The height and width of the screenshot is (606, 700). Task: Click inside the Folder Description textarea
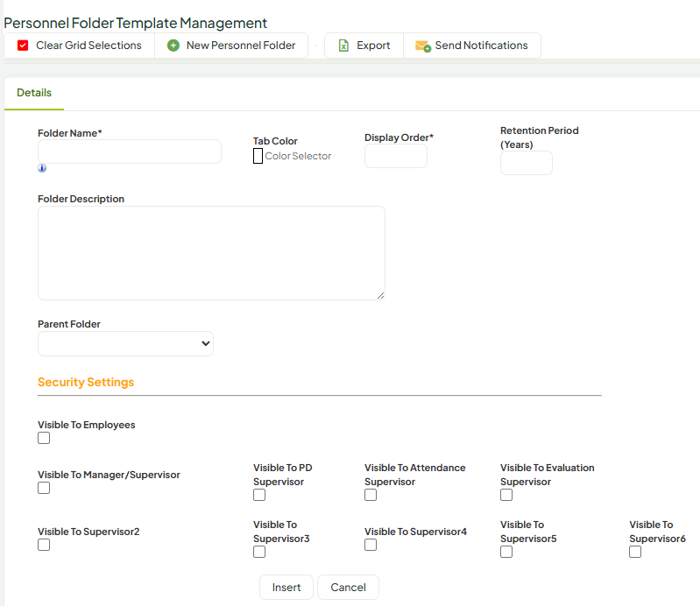[211, 253]
